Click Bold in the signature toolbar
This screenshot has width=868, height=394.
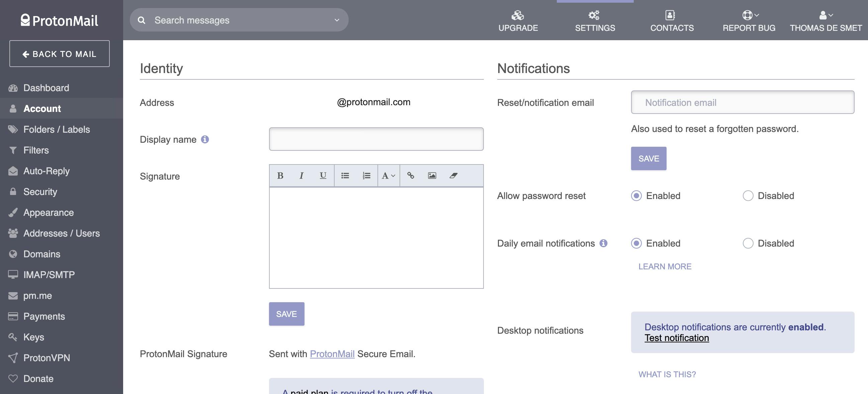pos(280,176)
